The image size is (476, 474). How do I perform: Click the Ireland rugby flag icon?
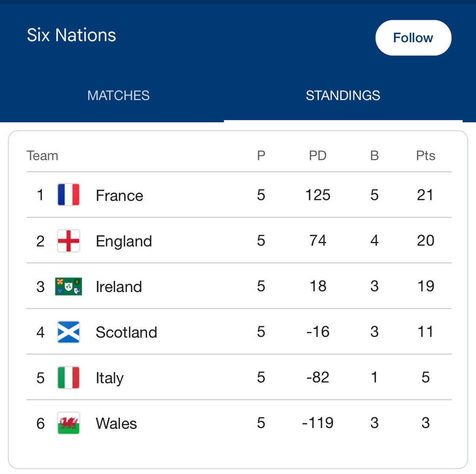[68, 286]
